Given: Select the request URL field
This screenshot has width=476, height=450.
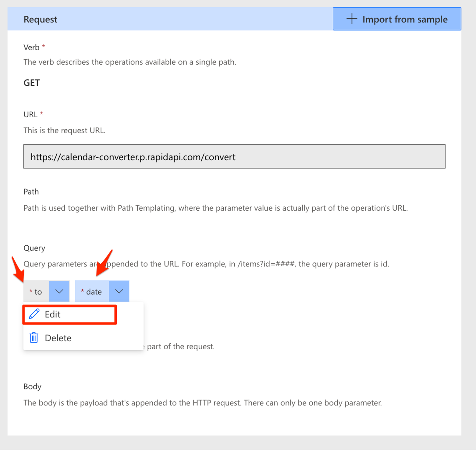Looking at the screenshot, I should coord(234,156).
